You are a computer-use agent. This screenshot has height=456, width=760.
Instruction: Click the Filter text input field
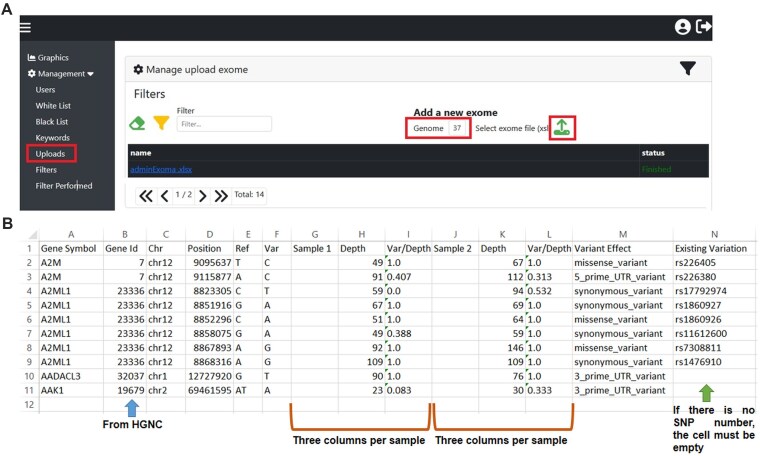[x=224, y=124]
